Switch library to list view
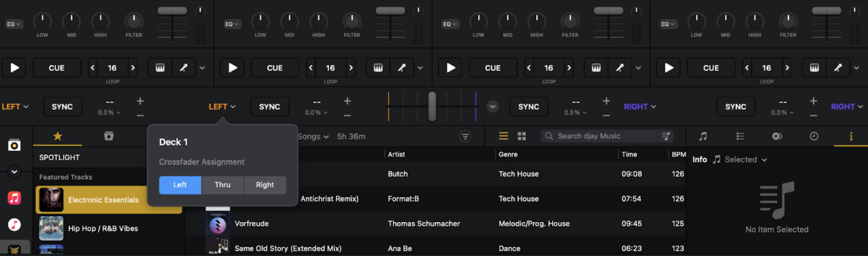Viewport: 868px width, 256px height. [x=503, y=136]
